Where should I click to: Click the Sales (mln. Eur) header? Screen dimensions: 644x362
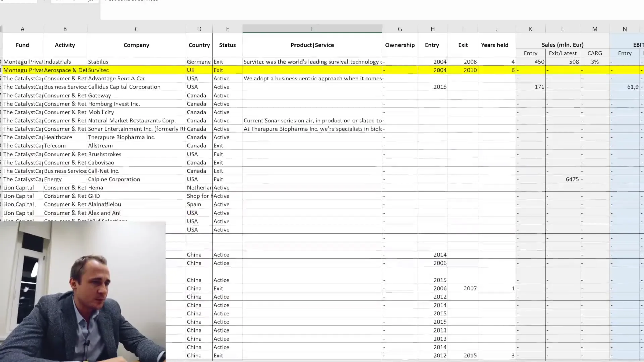(x=562, y=45)
